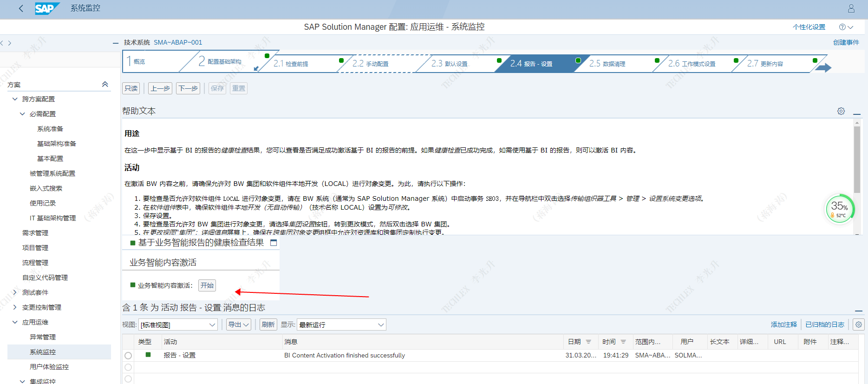868x384 pixels.
Task: Filter the 日期 column
Action: tap(588, 342)
